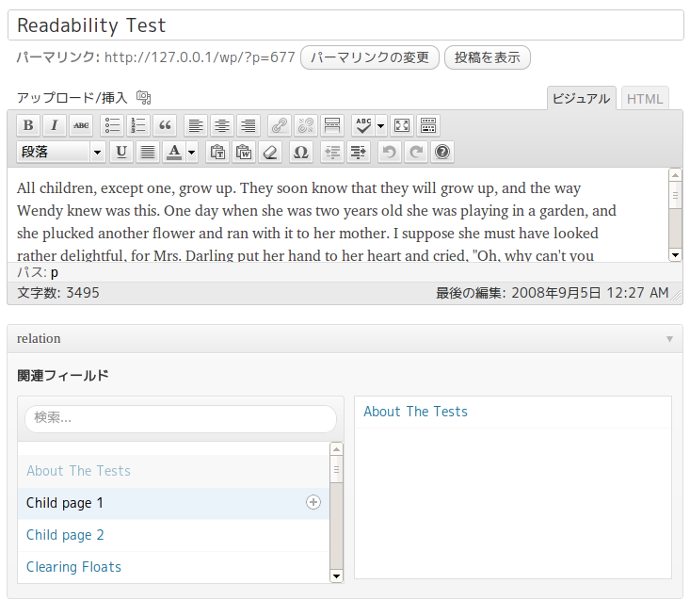This screenshot has height=616, width=690.
Task: Edit the Readability Test title field
Action: click(345, 25)
